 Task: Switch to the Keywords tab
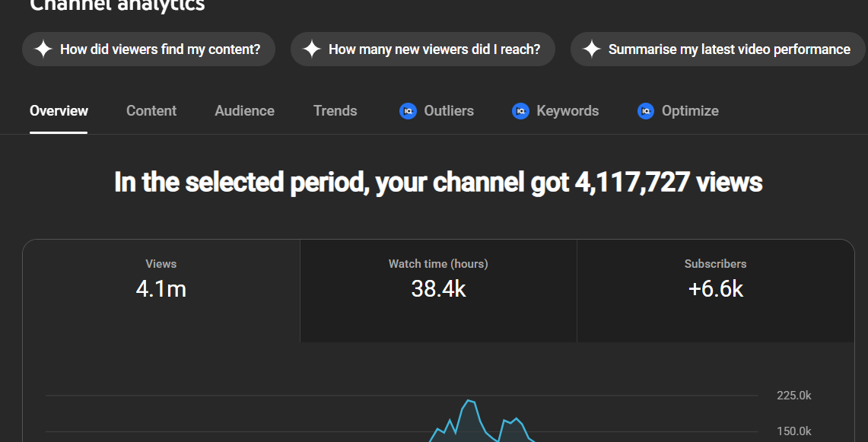pos(555,111)
